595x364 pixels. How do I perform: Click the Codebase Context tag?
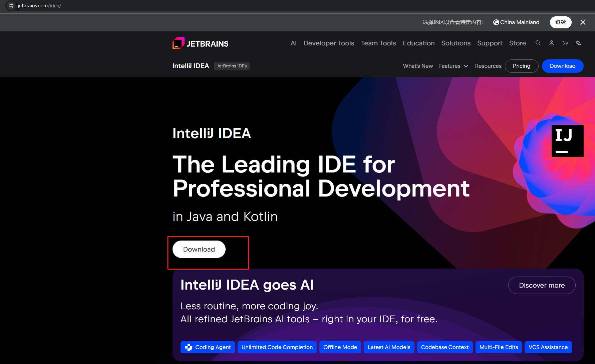[445, 347]
